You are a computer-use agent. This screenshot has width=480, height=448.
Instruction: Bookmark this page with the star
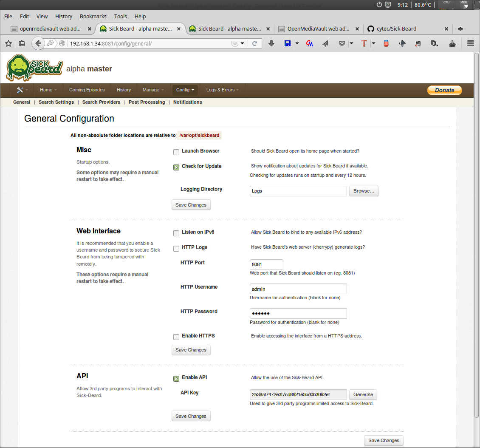[x=8, y=43]
